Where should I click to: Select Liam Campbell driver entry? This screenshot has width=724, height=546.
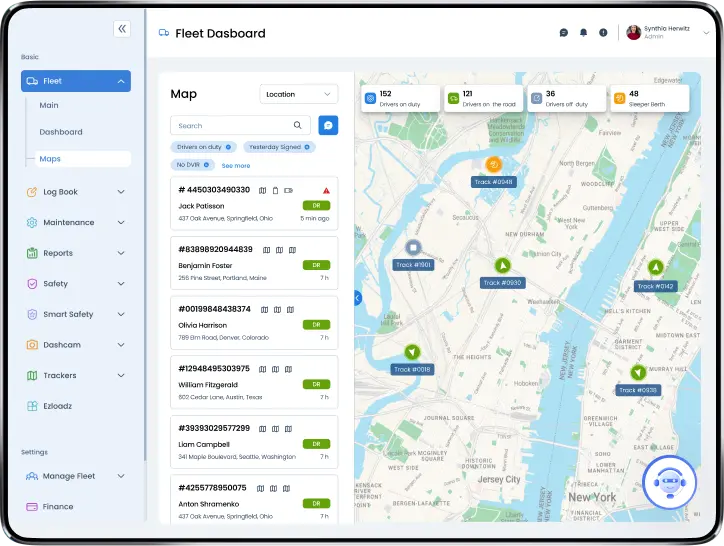coord(254,442)
